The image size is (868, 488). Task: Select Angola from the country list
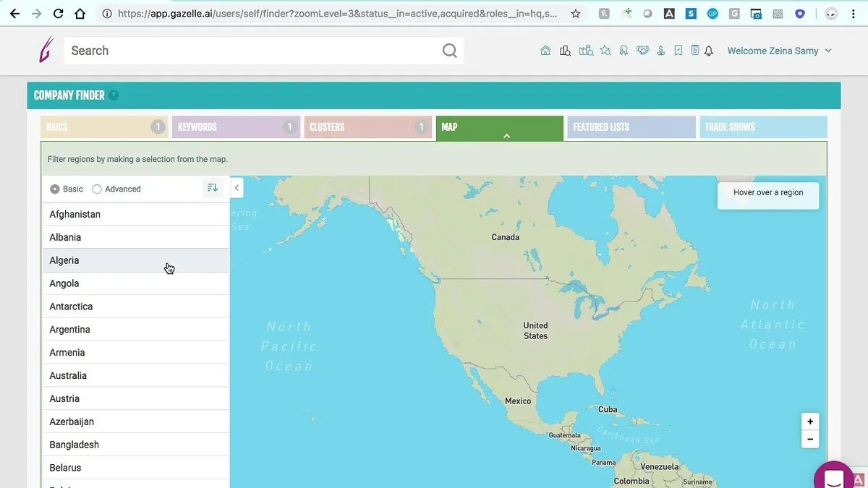[135, 283]
